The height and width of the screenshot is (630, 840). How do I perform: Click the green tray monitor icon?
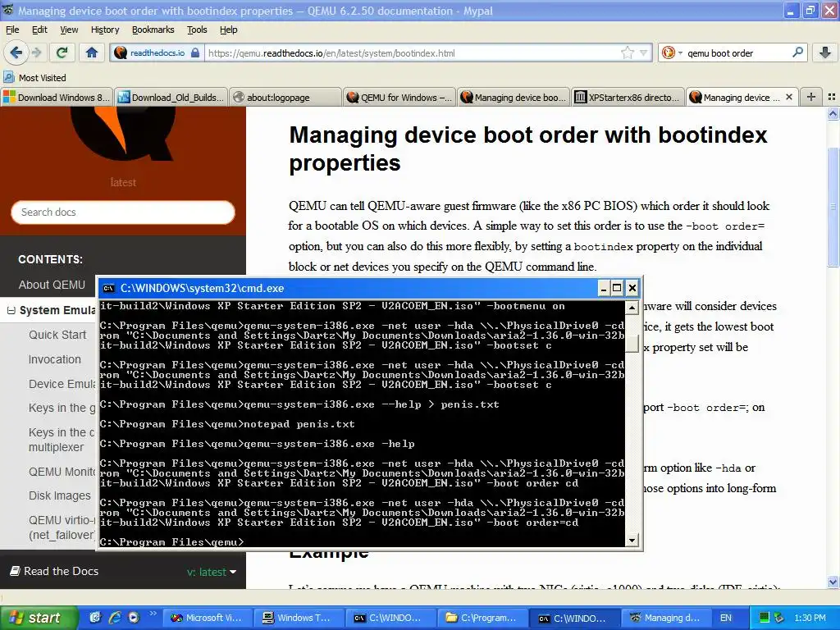(x=765, y=618)
